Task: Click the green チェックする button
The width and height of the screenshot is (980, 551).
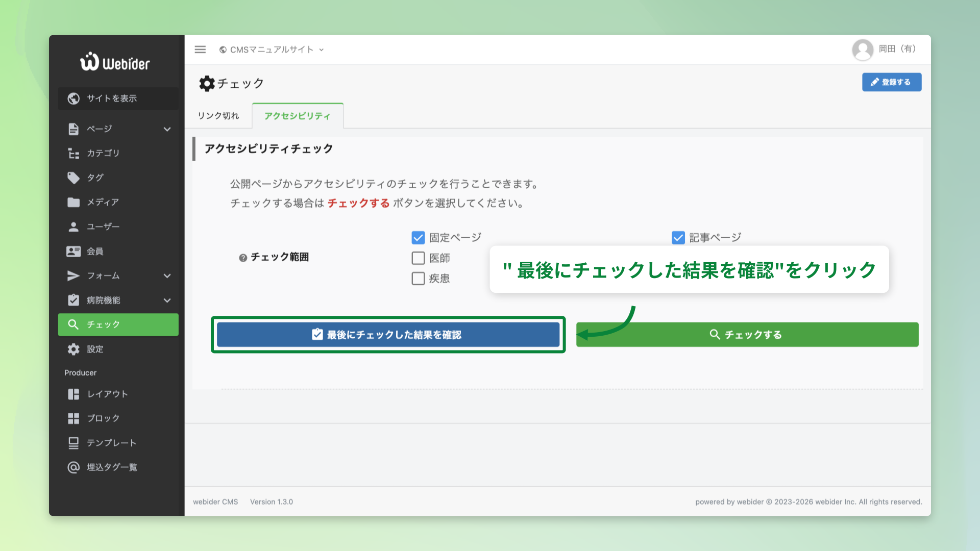Action: click(747, 335)
